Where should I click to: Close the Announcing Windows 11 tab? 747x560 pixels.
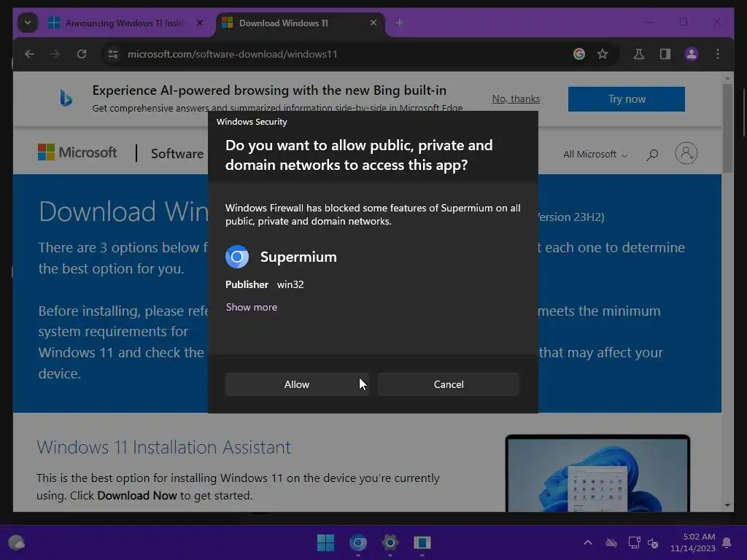tap(200, 23)
